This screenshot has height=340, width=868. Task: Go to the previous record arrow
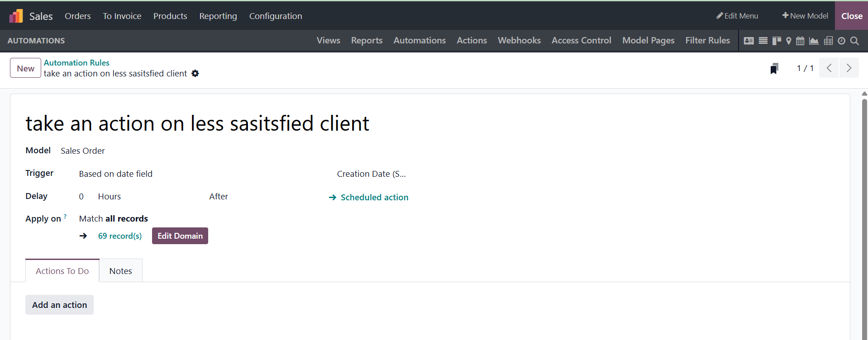pos(829,68)
